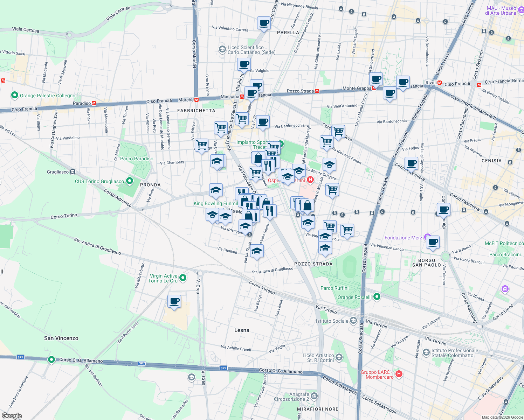Click the coffee cup marker near Parella
The image size is (524, 420).
[264, 24]
